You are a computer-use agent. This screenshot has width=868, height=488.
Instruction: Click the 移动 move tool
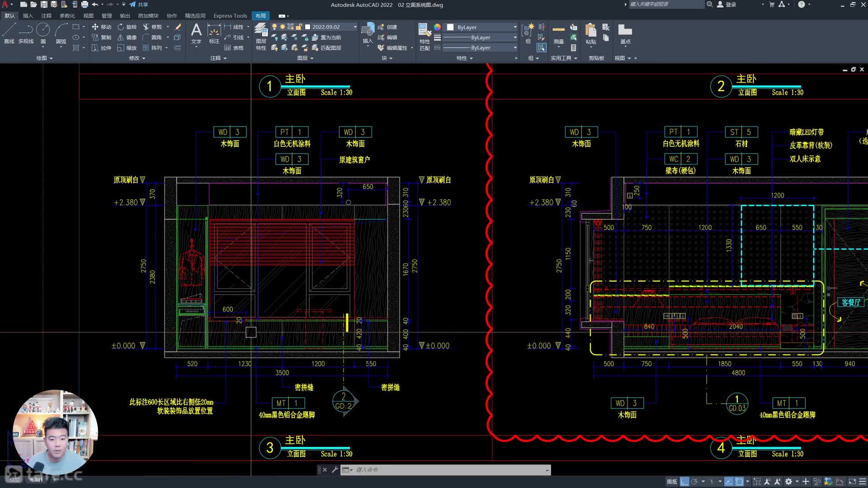(x=101, y=27)
